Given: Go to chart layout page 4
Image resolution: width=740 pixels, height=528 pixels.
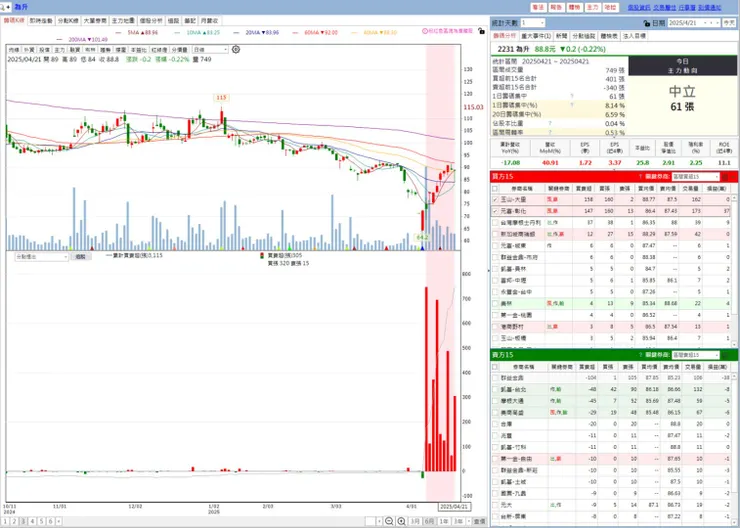Looking at the screenshot, I should (32, 521).
